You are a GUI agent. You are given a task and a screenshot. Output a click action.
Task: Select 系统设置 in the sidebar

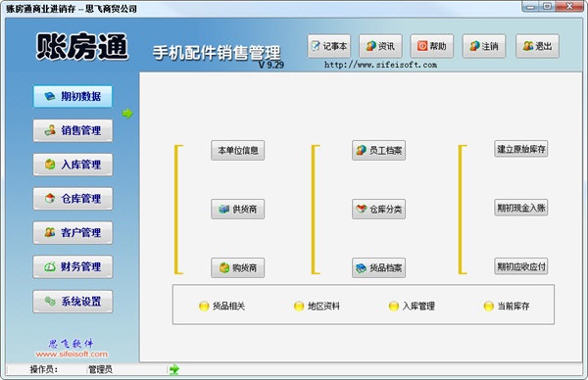coord(73,302)
